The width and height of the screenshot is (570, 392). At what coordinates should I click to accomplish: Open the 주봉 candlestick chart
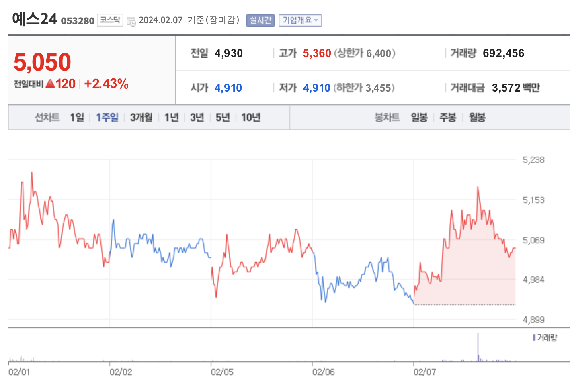tap(447, 117)
